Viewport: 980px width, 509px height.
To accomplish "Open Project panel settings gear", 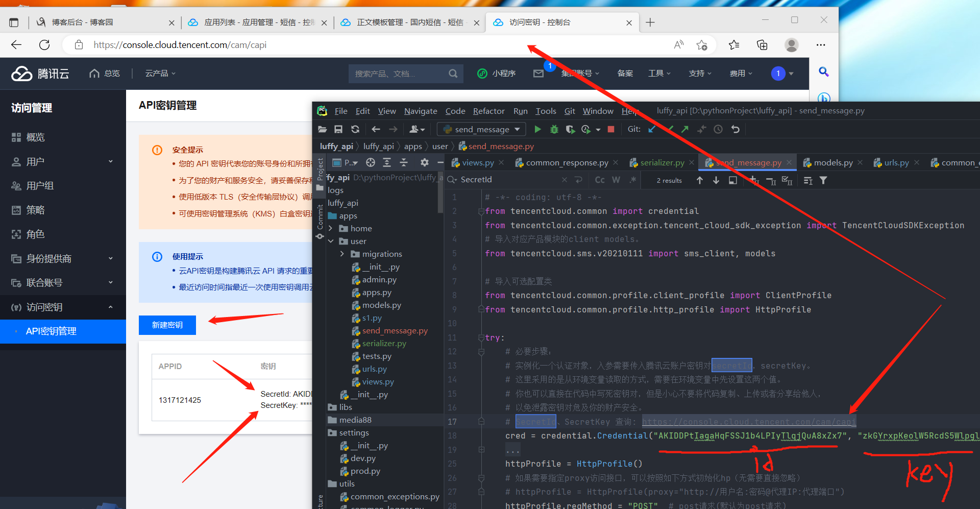I will click(x=424, y=162).
